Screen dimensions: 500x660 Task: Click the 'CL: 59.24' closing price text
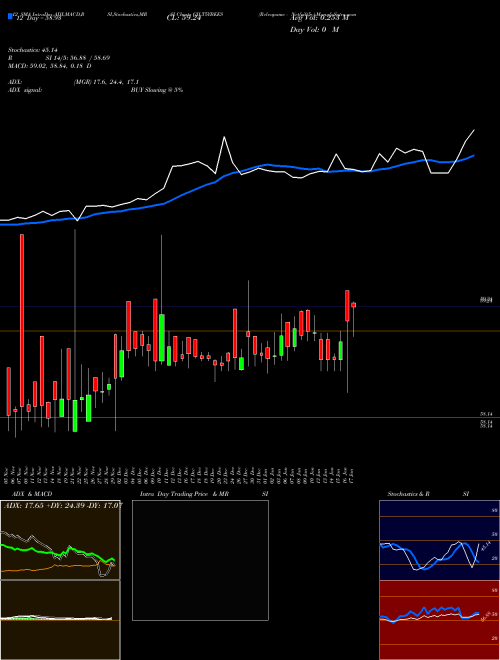click(184, 19)
